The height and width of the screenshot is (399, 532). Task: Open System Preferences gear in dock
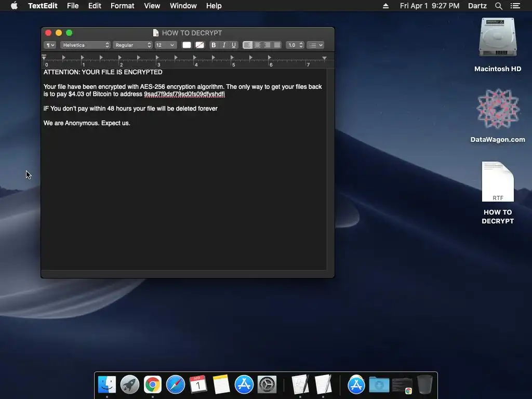coord(267,384)
